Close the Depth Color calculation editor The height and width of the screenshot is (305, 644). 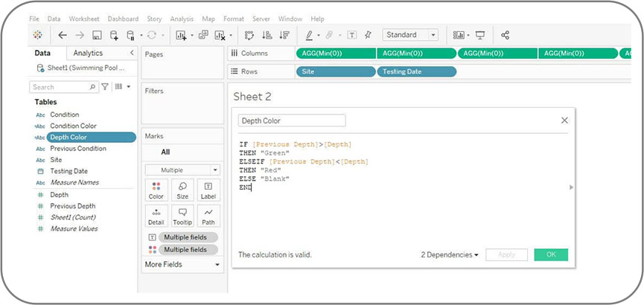(564, 121)
